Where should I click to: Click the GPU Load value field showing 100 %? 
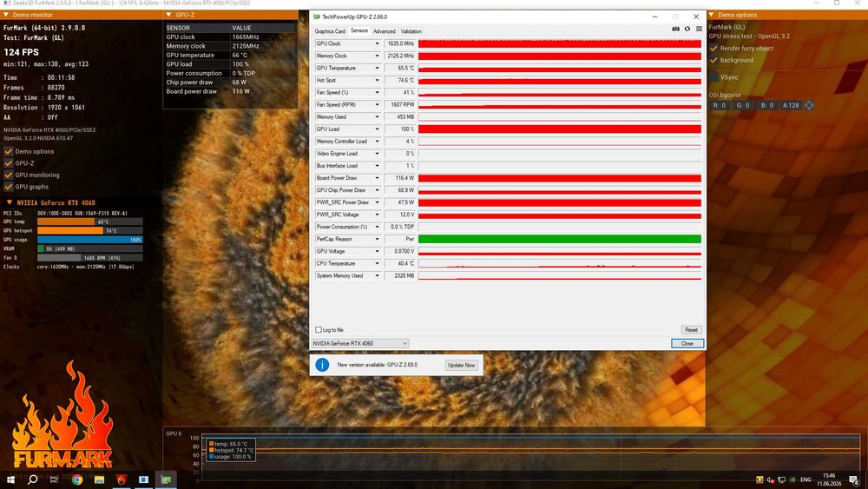coord(399,129)
